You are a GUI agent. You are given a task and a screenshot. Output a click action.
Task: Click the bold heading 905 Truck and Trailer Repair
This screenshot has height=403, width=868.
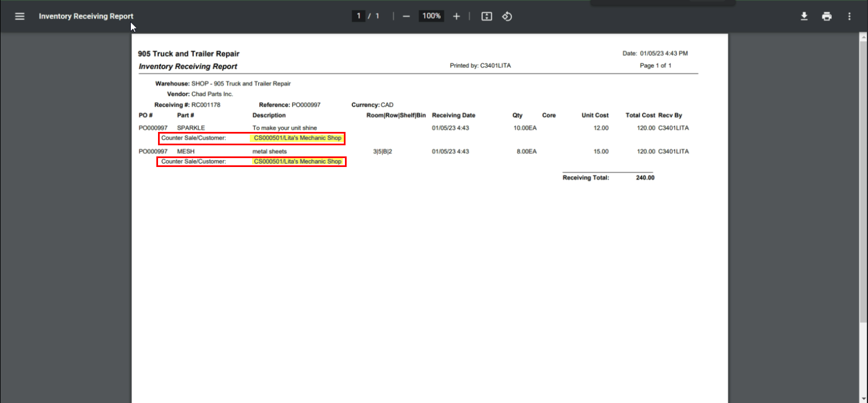(189, 54)
